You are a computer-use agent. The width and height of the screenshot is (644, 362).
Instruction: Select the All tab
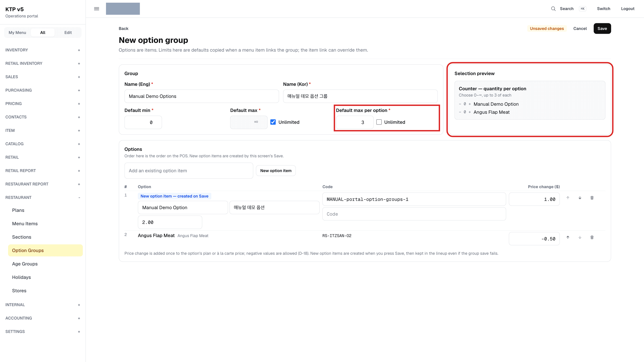(43, 32)
